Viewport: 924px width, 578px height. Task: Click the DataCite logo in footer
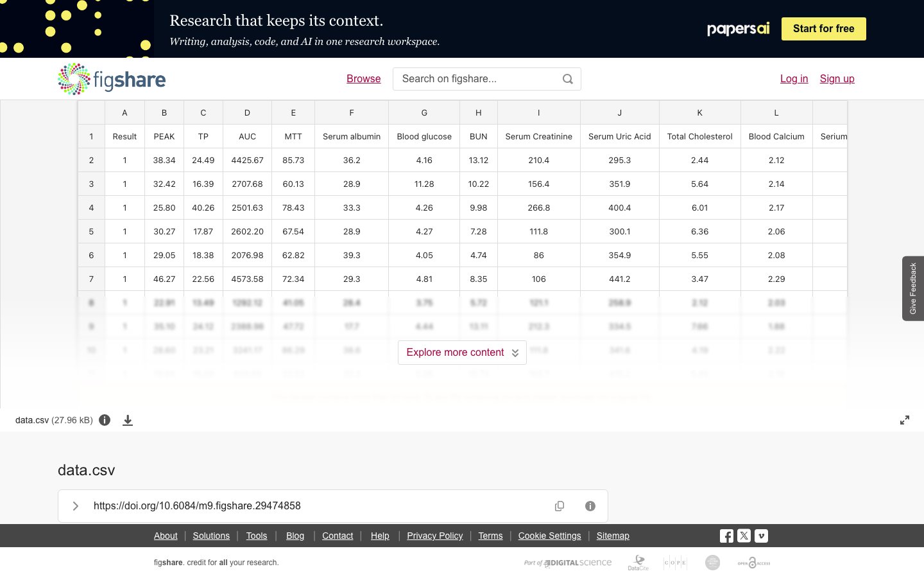pyautogui.click(x=638, y=563)
